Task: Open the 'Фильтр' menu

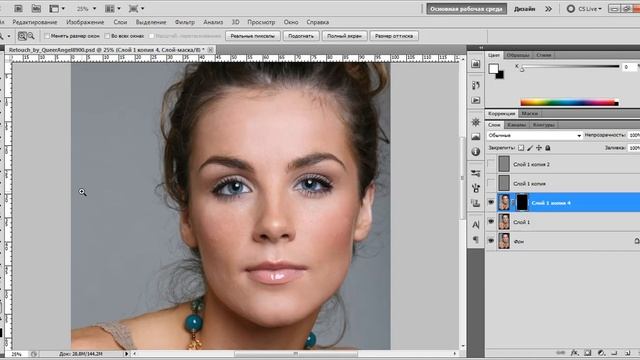Action: click(184, 22)
